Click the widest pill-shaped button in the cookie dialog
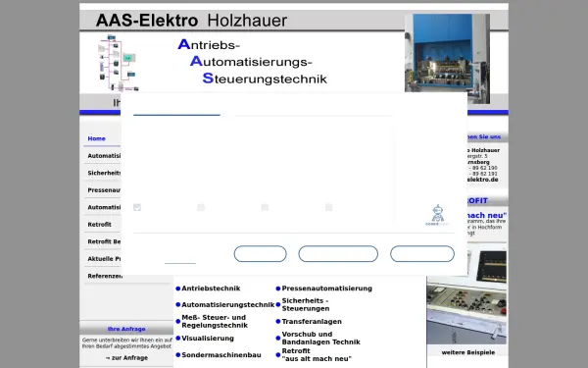 coord(338,254)
